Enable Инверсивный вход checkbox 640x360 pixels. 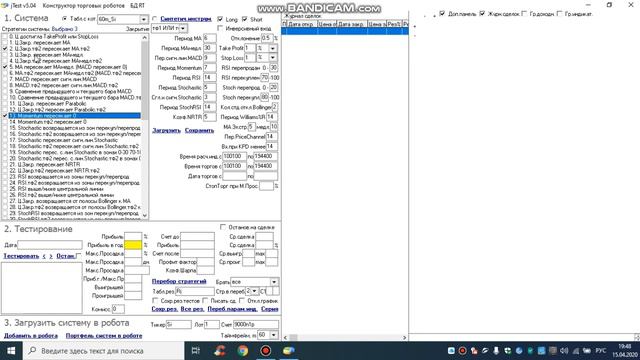point(220,28)
